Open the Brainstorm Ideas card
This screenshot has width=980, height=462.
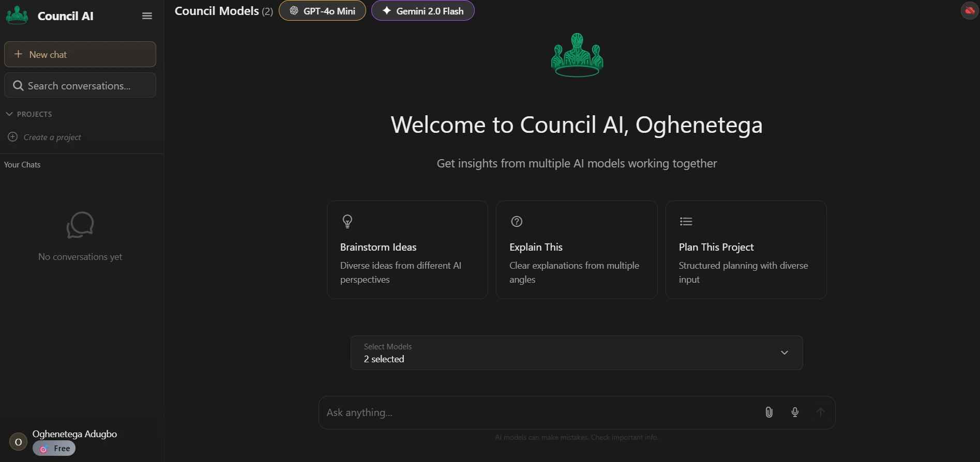coord(408,250)
